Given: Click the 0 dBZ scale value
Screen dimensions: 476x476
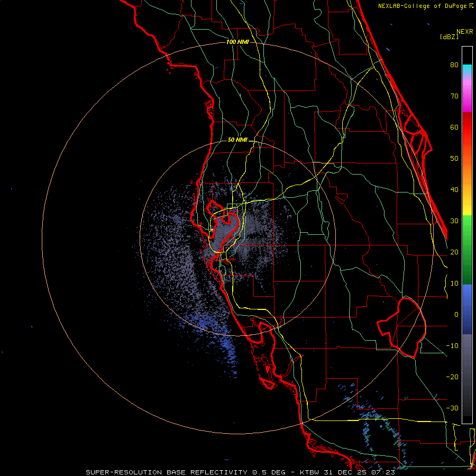Looking at the screenshot, I should tap(456, 315).
